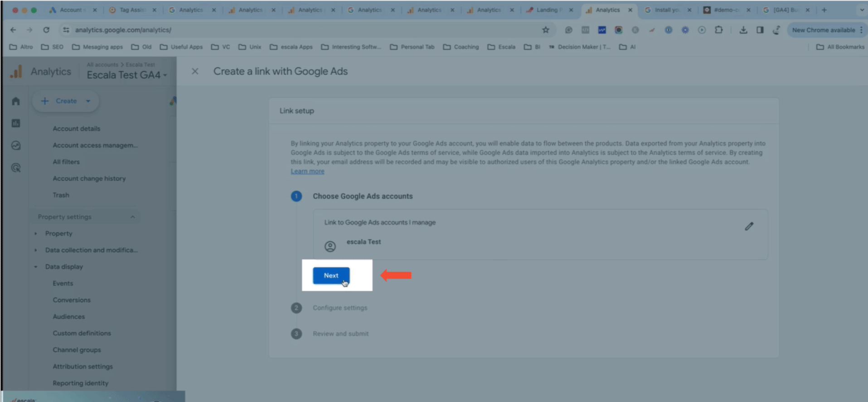The height and width of the screenshot is (402, 868).
Task: Switch to the #demo-c... tab
Action: pos(727,10)
